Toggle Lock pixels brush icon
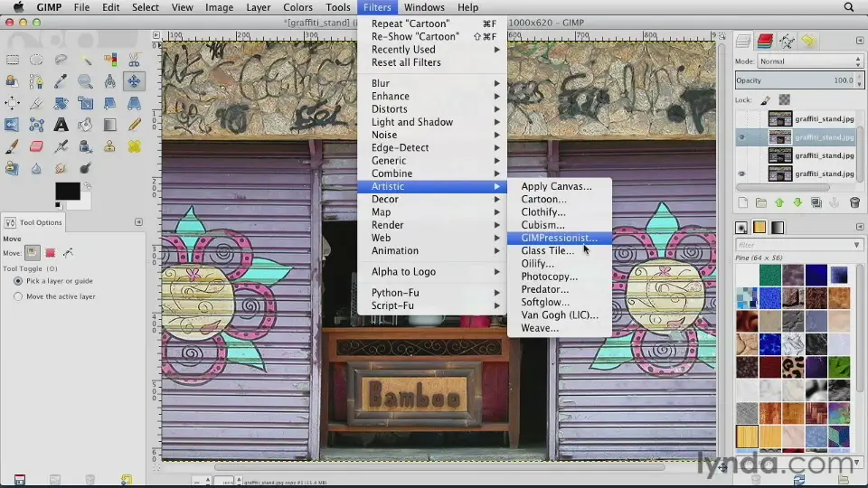This screenshot has width=868, height=488. pos(766,100)
